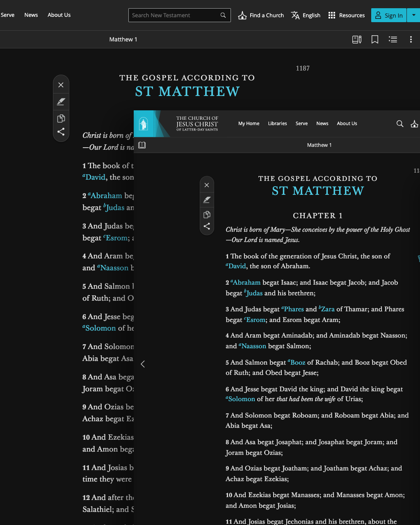Open the table of contents list icon
Screen dimensions: 420x525
(393, 39)
